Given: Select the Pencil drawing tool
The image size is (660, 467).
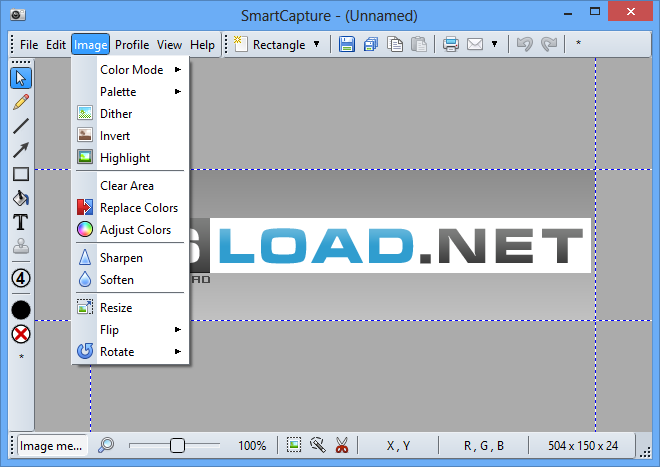Looking at the screenshot, I should coord(21,102).
